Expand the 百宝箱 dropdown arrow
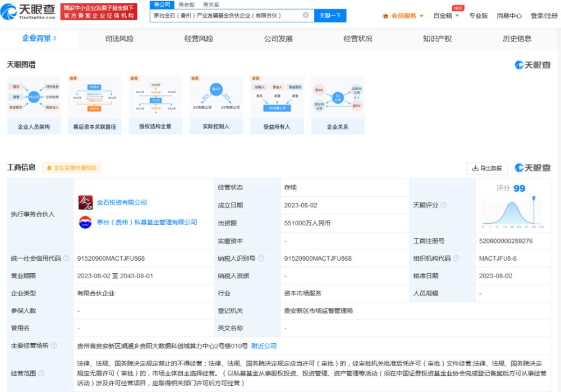Viewport: 561px width, 392px height. 457,16
